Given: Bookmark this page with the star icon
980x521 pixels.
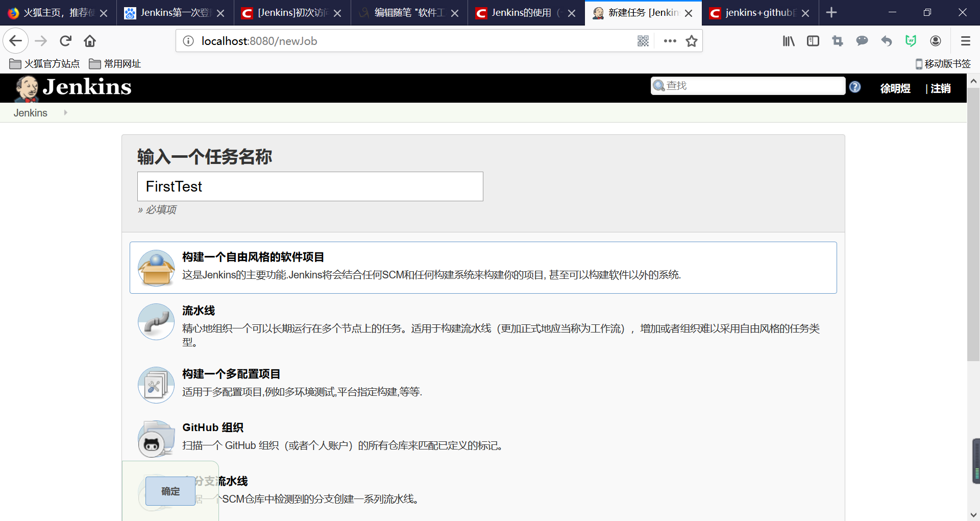Looking at the screenshot, I should pos(692,41).
